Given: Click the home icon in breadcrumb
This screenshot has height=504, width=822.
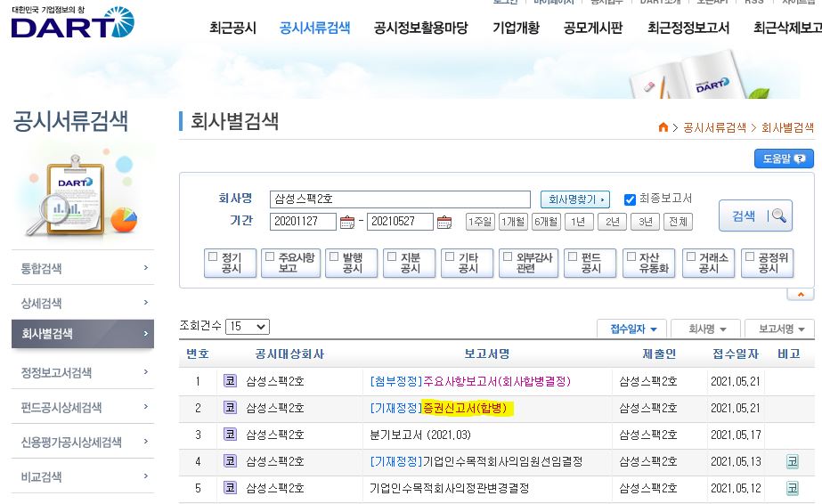Looking at the screenshot, I should click(x=663, y=127).
